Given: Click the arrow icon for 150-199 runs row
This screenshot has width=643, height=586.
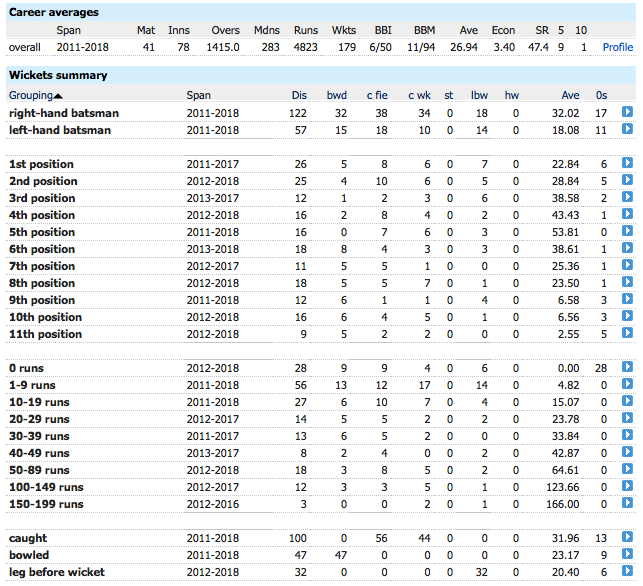Looking at the screenshot, I should tap(627, 504).
